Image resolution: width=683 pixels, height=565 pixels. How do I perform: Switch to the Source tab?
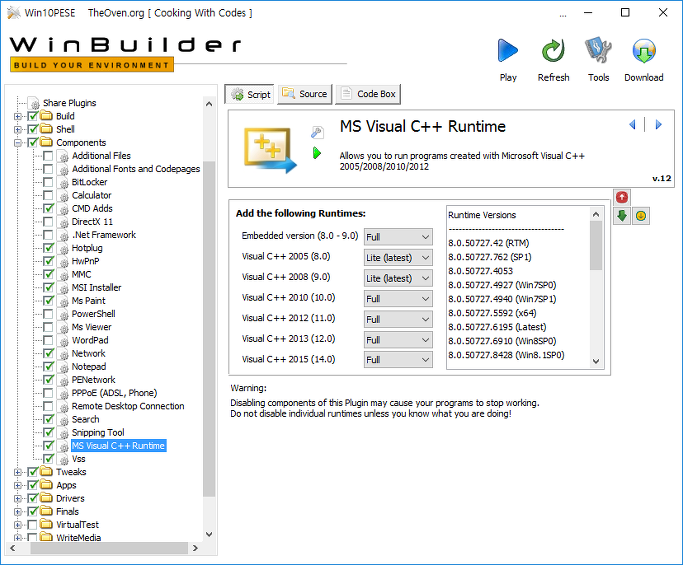click(x=305, y=94)
